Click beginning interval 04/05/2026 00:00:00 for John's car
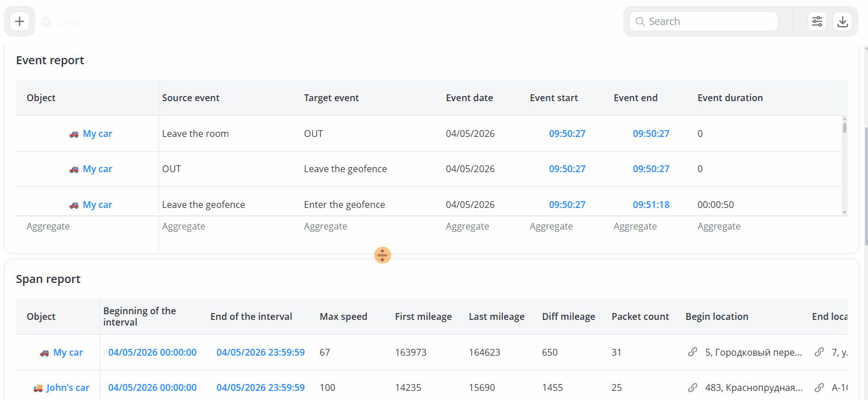This screenshot has height=400, width=868. coord(152,388)
